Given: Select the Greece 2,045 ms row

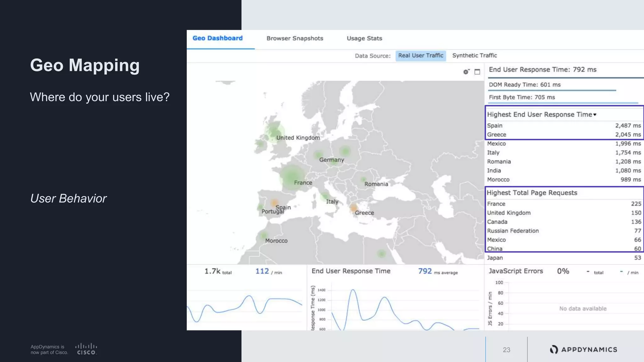Looking at the screenshot, I should click(x=564, y=134).
